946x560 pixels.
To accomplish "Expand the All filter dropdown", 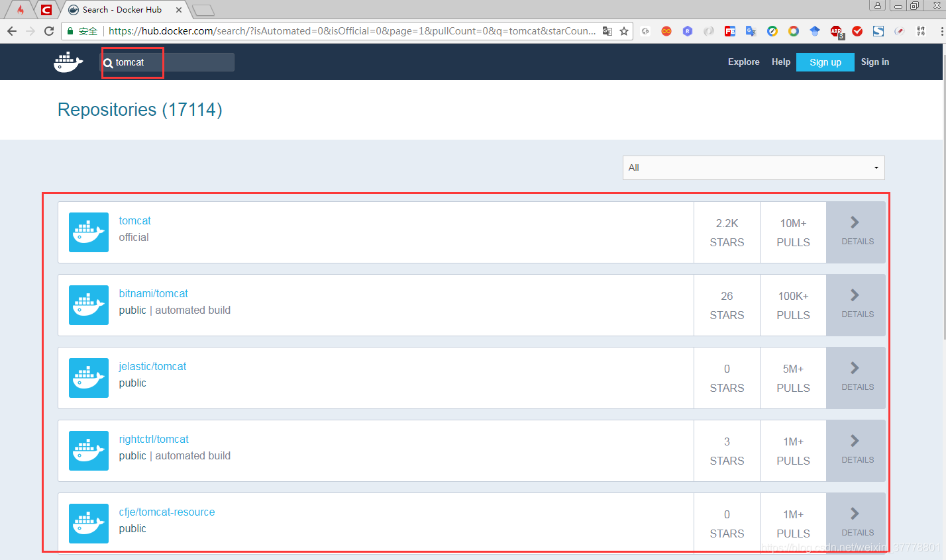I will coord(754,167).
